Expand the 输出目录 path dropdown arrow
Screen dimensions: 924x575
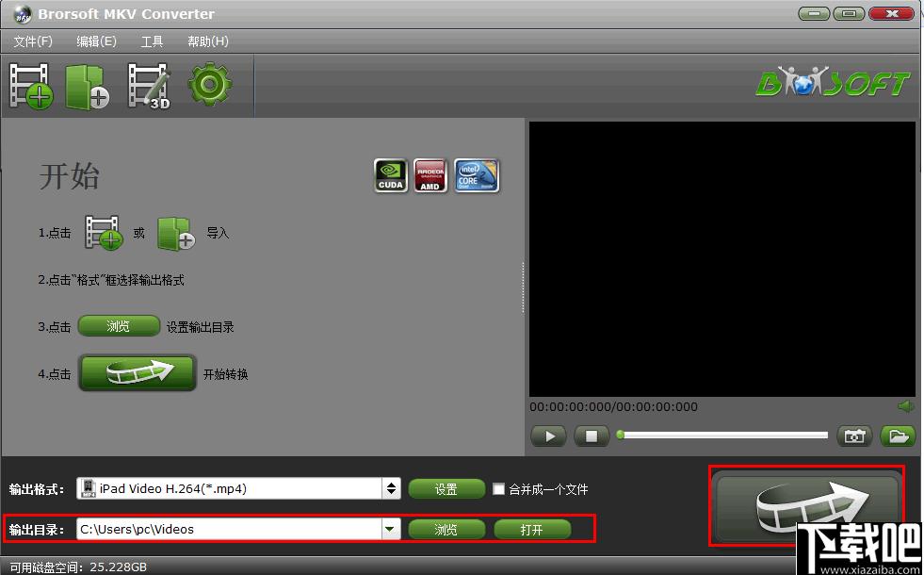pyautogui.click(x=391, y=530)
